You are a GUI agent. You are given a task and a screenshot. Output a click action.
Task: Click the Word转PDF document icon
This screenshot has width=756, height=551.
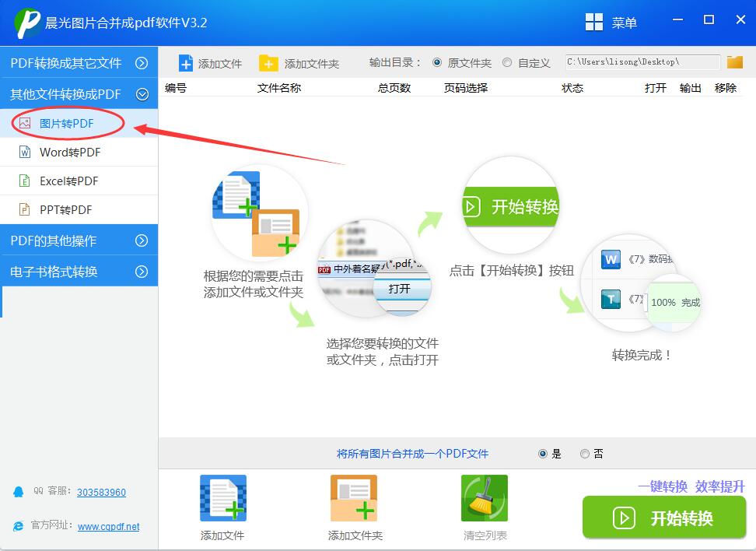pos(25,152)
